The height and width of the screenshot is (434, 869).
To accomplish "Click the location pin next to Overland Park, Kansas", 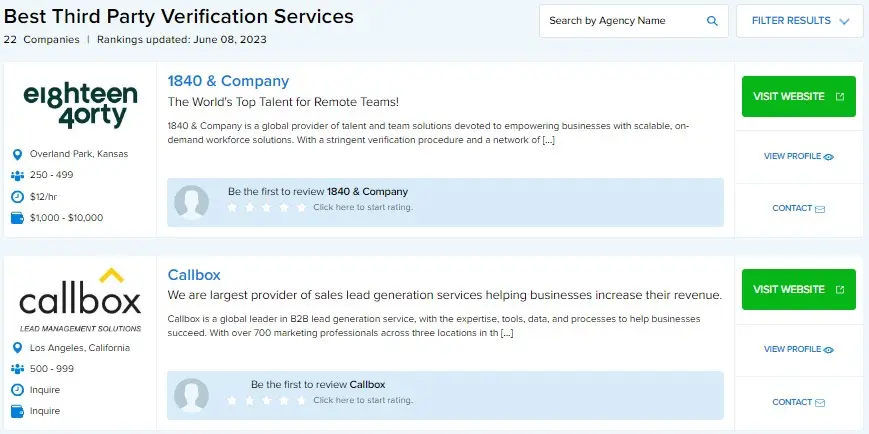I will coord(17,154).
